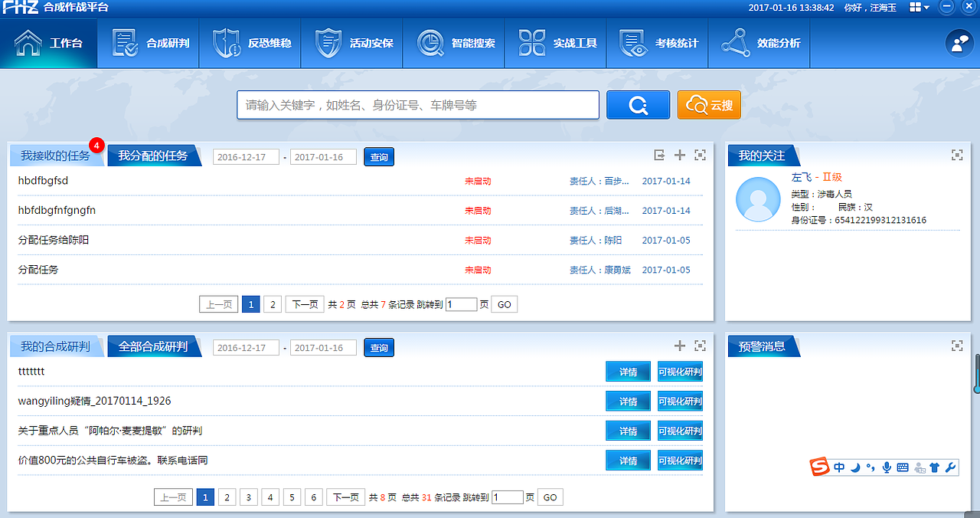This screenshot has height=518, width=980.
Task: Open the Sogou soft keyboard icon
Action: click(903, 467)
